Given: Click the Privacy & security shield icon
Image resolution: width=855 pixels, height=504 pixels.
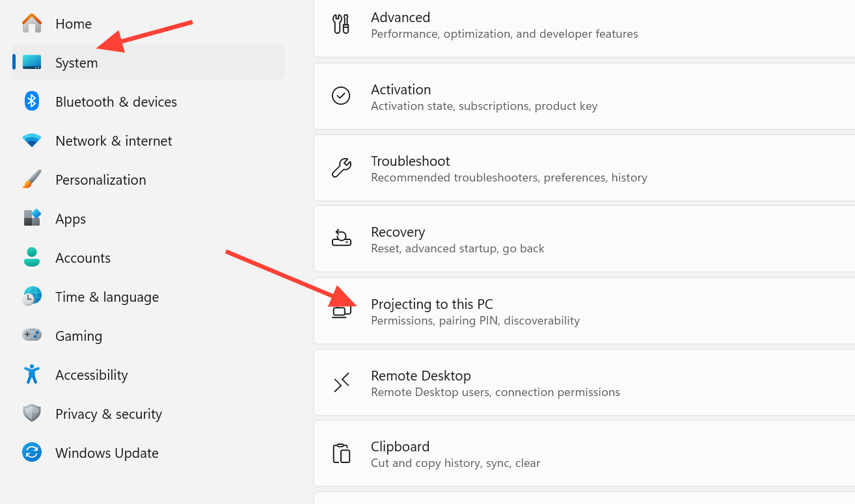Looking at the screenshot, I should point(31,414).
